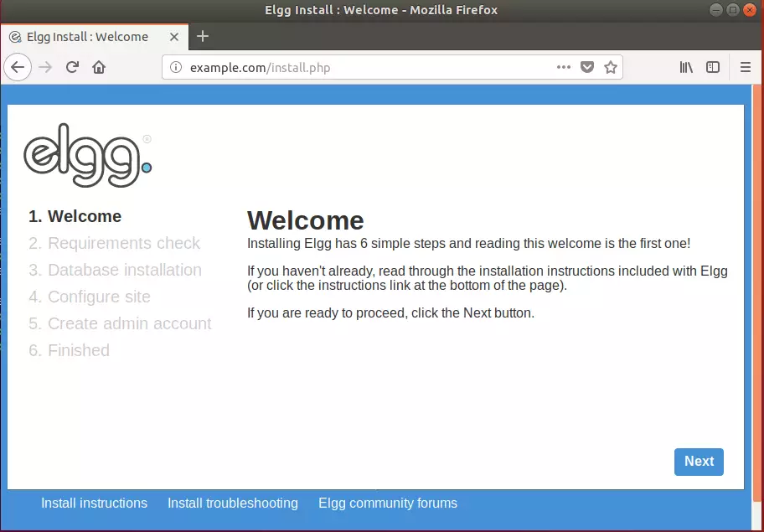Minimize the Firefox window
The height and width of the screenshot is (532, 764).
[x=715, y=10]
